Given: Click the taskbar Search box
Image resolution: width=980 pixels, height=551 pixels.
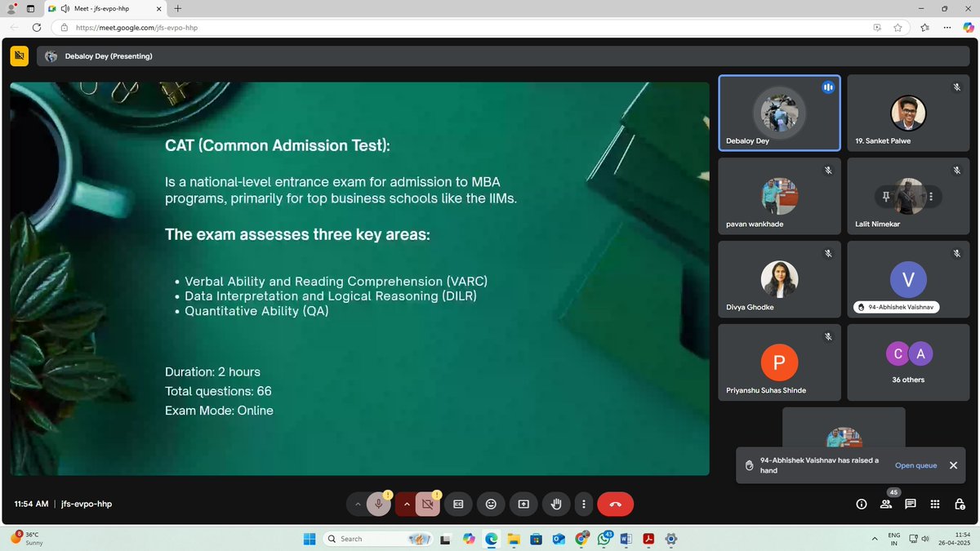Looking at the screenshot, I should pyautogui.click(x=378, y=539).
